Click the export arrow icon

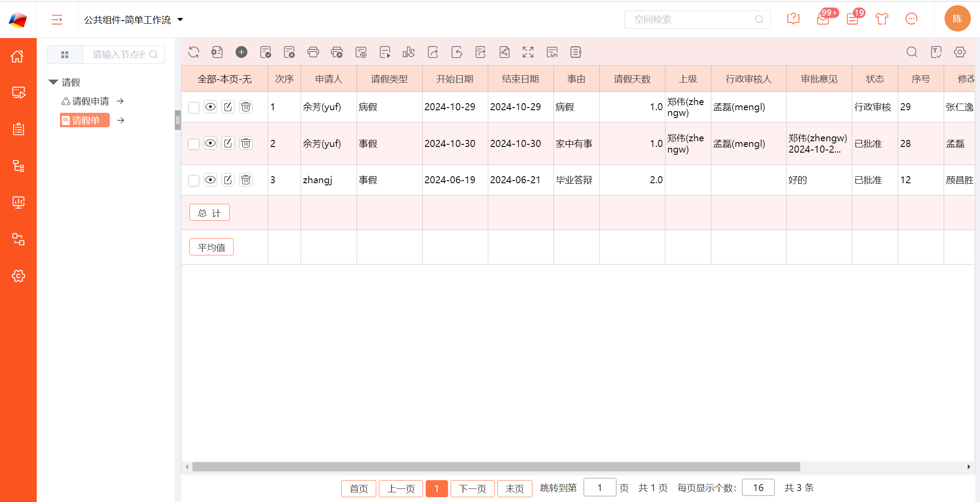433,52
